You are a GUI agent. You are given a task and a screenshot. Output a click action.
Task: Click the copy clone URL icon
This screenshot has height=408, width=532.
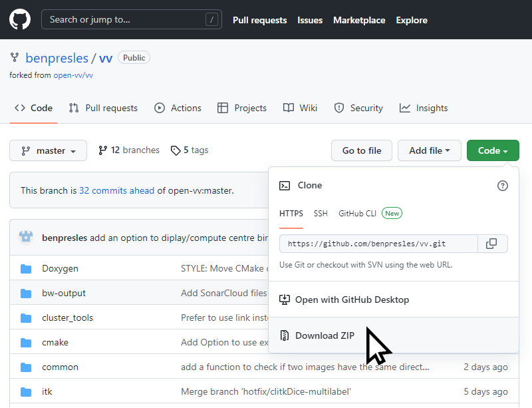point(491,244)
